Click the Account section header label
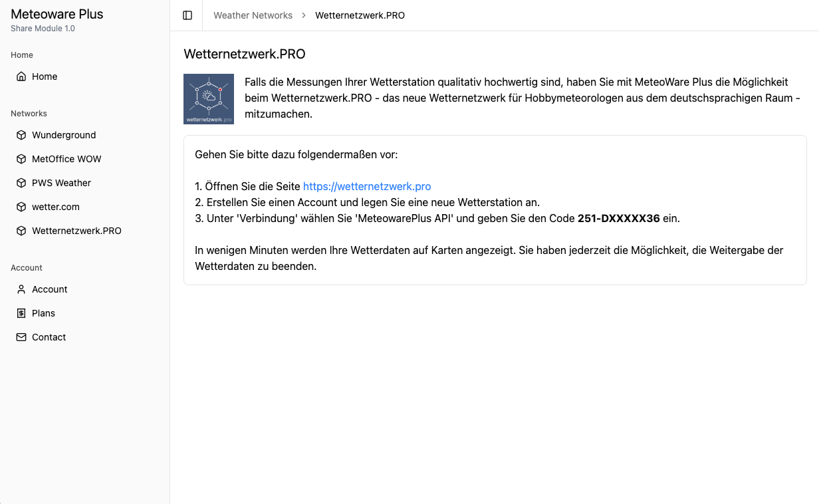The width and height of the screenshot is (819, 504). (x=27, y=268)
